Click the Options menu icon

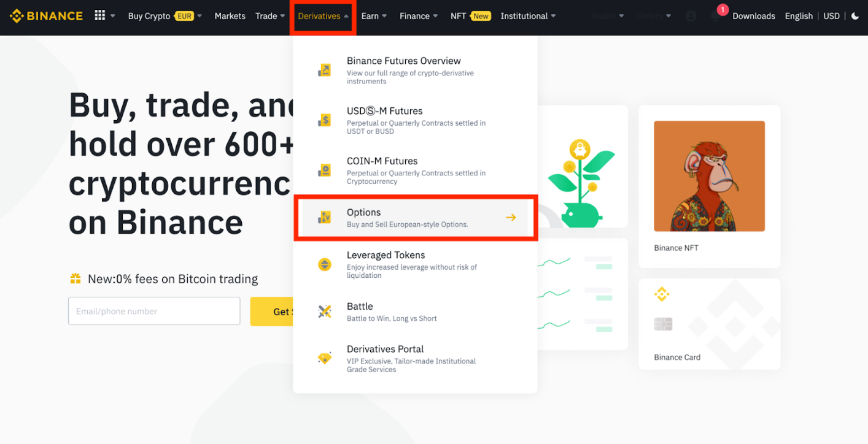(x=324, y=217)
